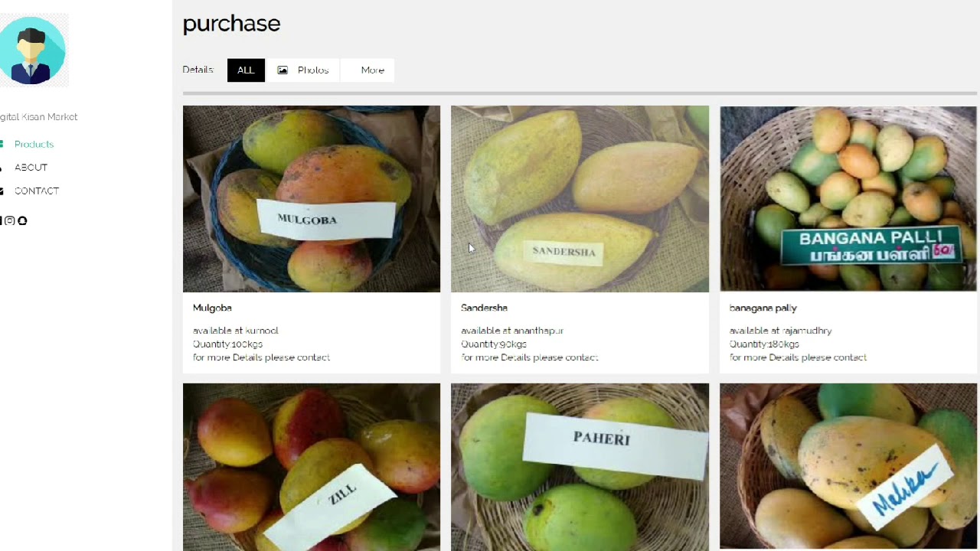Open the Sandersha mango product image
The height and width of the screenshot is (551, 980).
pos(580,199)
